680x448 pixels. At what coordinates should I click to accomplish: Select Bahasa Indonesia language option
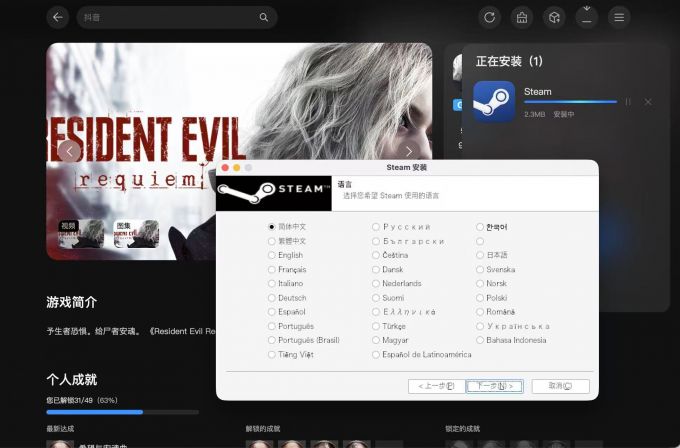coord(511,340)
